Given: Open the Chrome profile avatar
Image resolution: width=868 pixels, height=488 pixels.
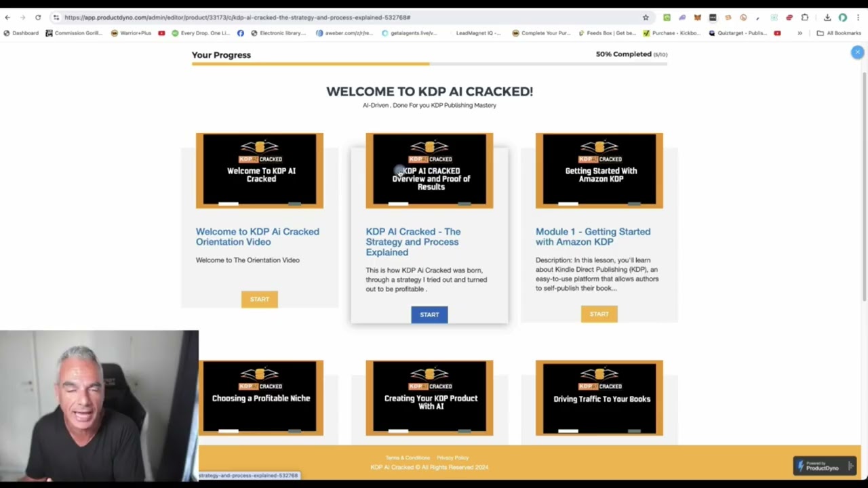Looking at the screenshot, I should pos(843,18).
